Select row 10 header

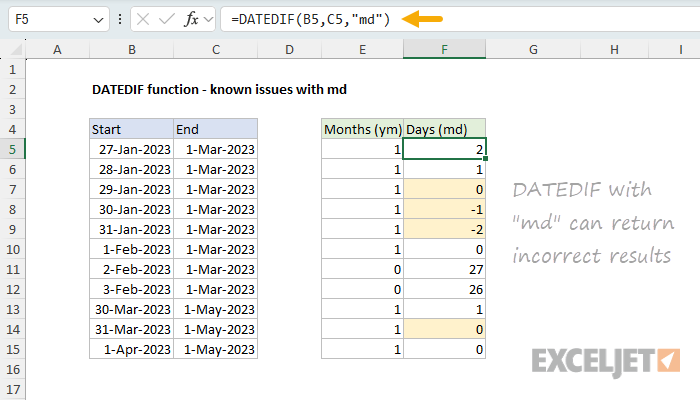click(12, 249)
